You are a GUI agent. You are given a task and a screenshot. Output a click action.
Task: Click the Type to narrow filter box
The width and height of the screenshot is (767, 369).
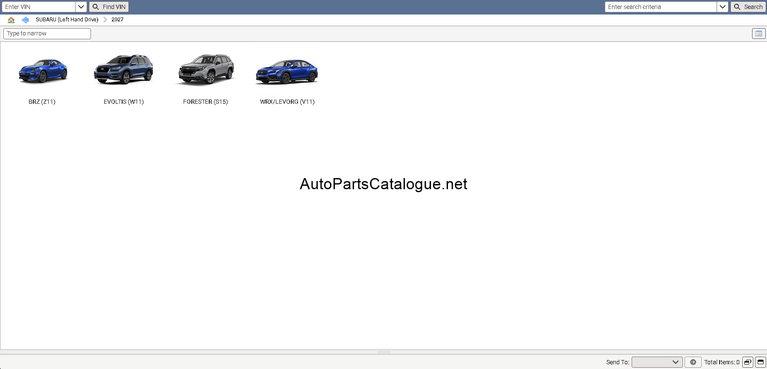[47, 34]
